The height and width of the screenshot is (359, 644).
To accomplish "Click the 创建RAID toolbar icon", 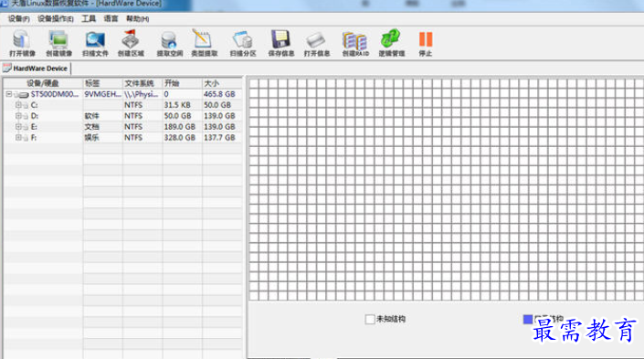I will point(354,40).
